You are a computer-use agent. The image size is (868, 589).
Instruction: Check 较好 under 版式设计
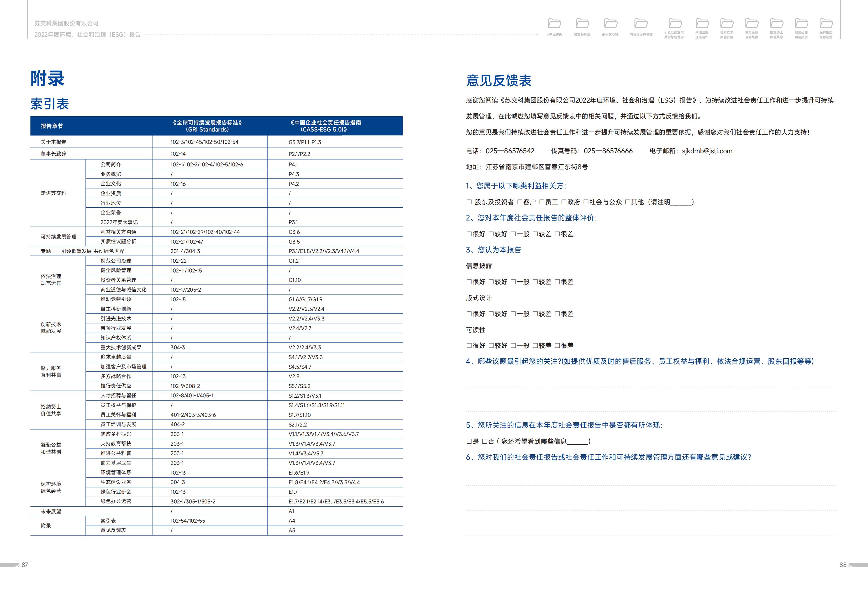coord(491,314)
